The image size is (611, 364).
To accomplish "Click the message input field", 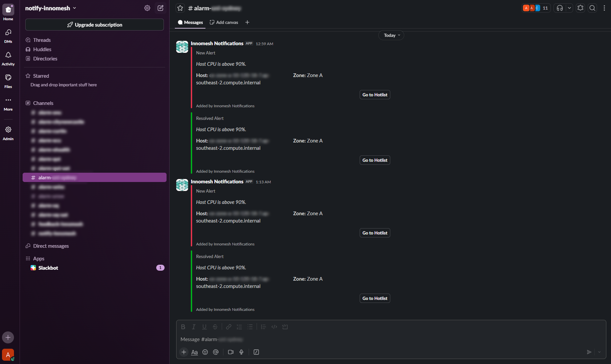I will click(391, 339).
